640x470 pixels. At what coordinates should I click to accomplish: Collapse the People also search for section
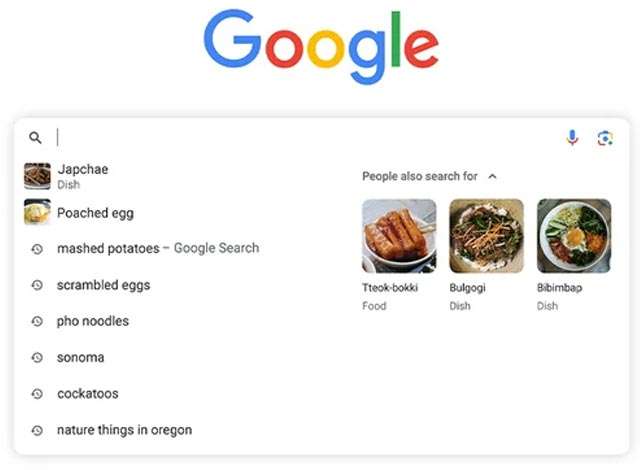pyautogui.click(x=492, y=176)
